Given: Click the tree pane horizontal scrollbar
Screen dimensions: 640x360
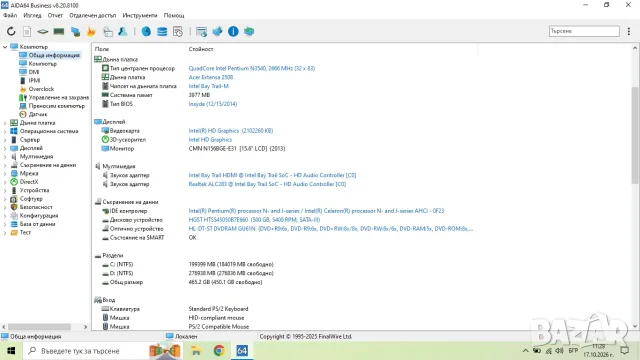Looking at the screenshot, I should tap(39, 327).
